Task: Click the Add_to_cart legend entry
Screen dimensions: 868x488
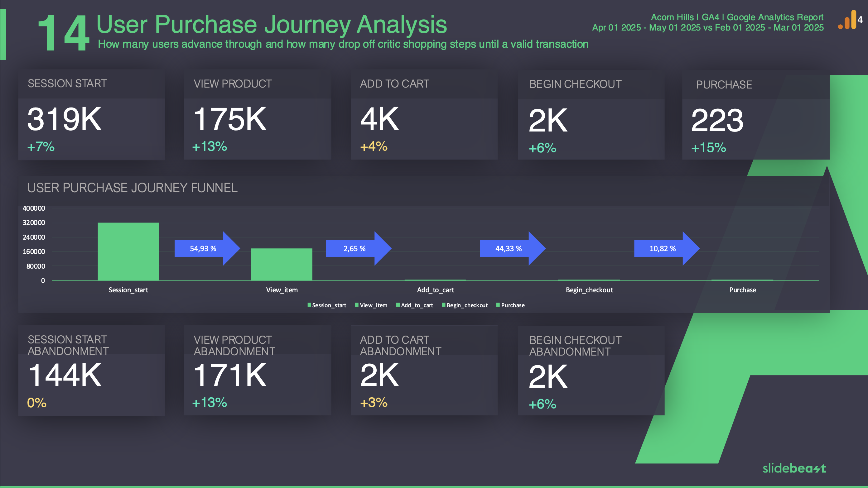Action: click(x=414, y=305)
